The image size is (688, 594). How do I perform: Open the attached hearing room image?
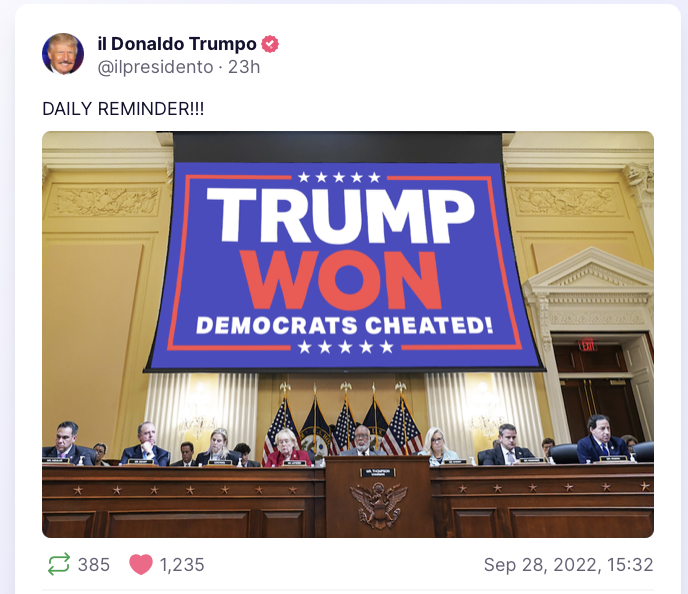(x=348, y=334)
